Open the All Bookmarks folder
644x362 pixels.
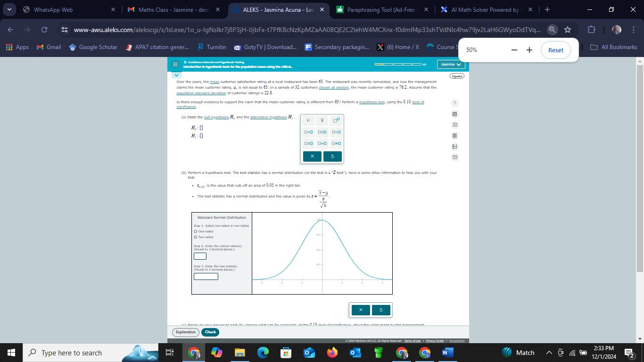[614, 47]
